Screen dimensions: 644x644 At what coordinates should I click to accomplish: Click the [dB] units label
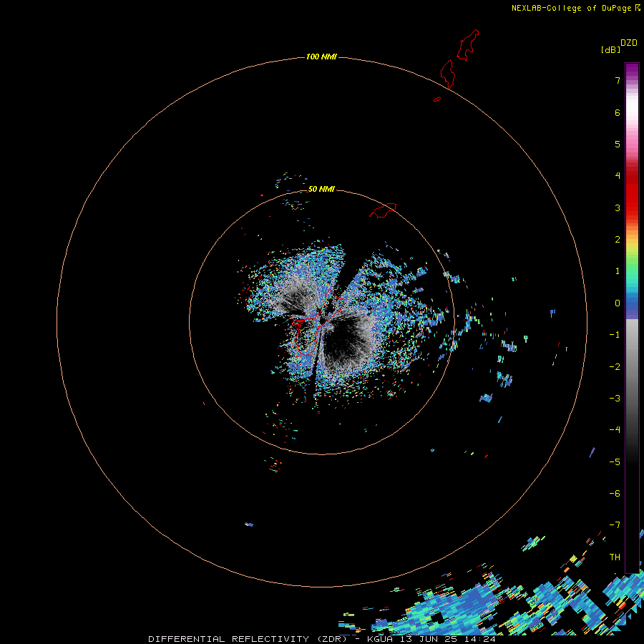(x=611, y=49)
